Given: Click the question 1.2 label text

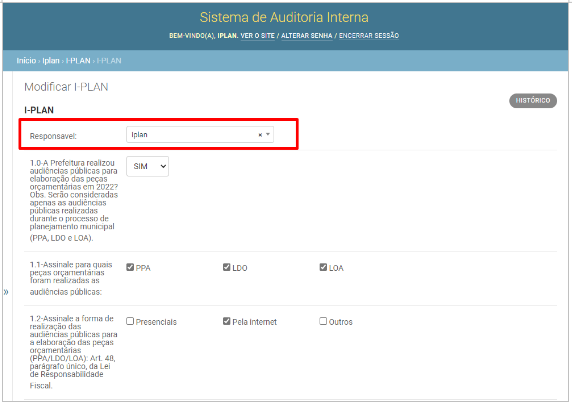Looking at the screenshot, I should [x=73, y=352].
